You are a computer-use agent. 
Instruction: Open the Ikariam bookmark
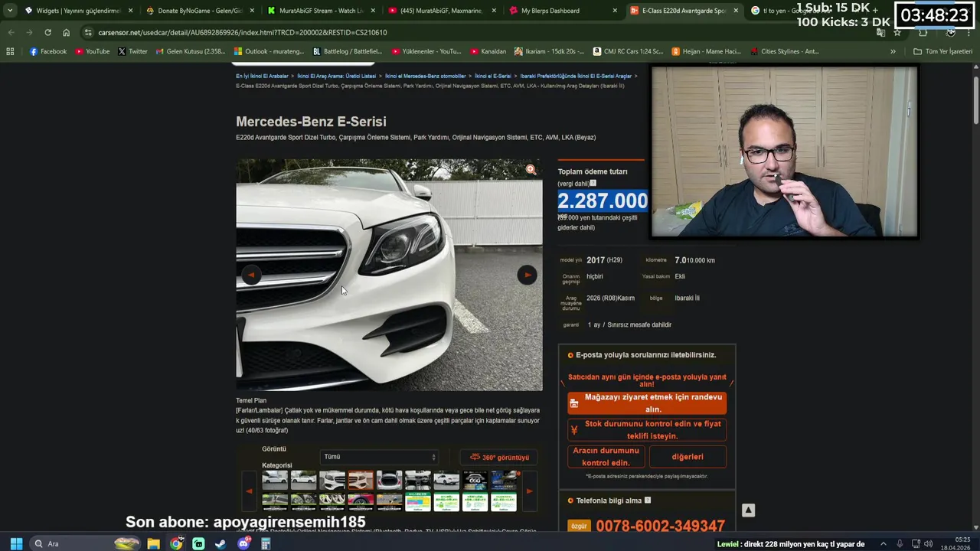[x=549, y=51]
